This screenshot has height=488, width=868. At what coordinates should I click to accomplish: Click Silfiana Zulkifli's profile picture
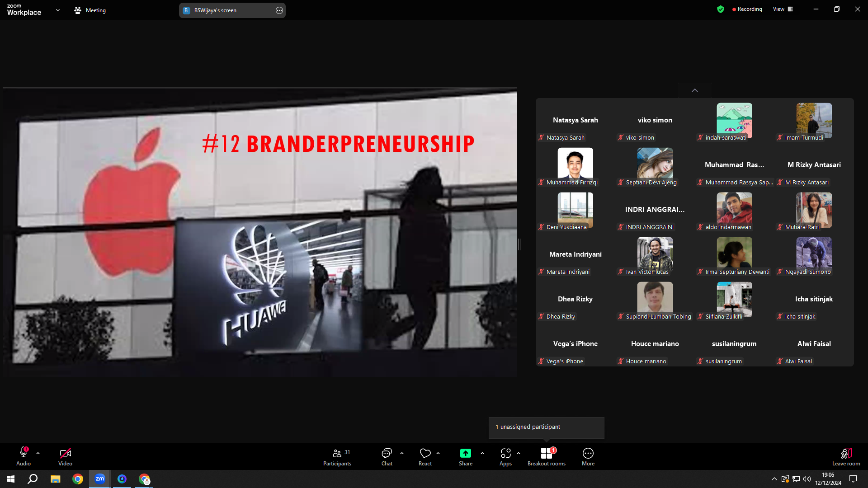734,299
